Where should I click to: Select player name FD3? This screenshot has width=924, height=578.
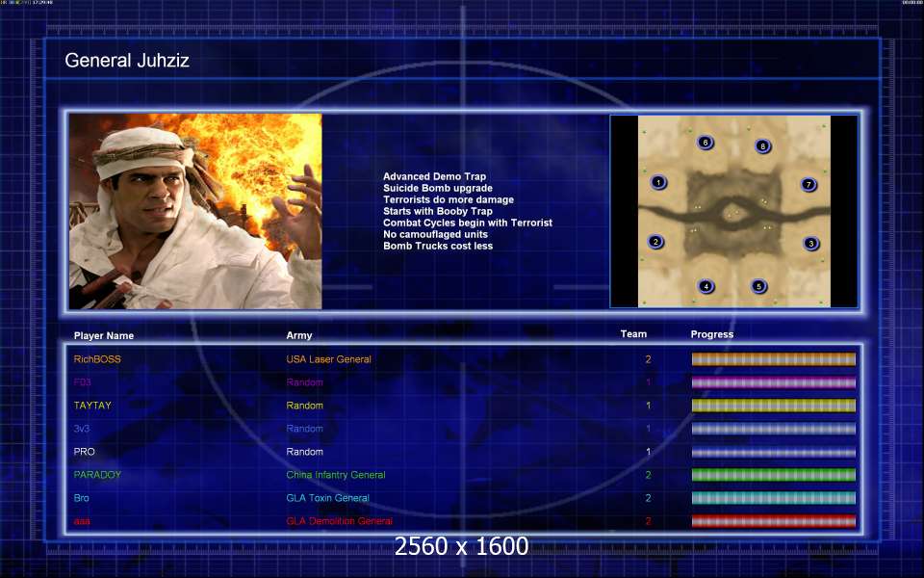pos(83,382)
